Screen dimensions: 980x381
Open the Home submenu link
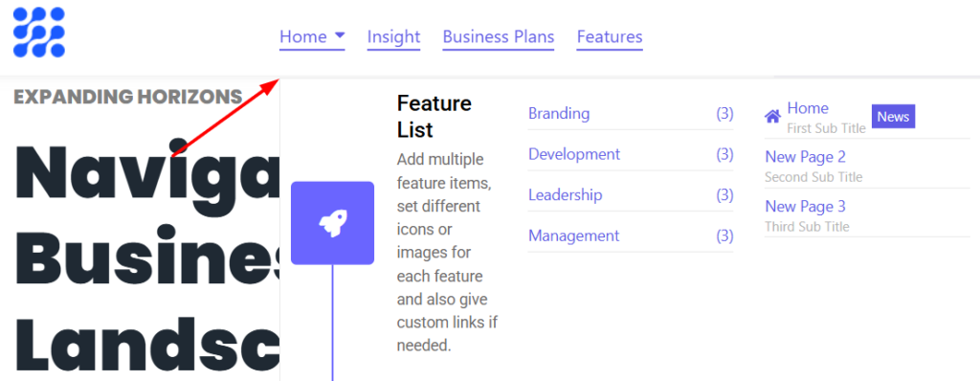tap(808, 108)
